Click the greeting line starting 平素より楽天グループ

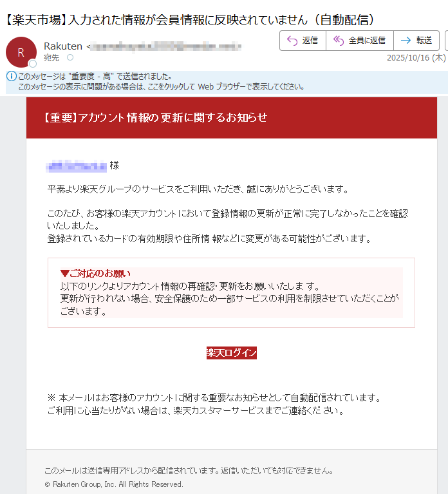pyautogui.click(x=198, y=189)
